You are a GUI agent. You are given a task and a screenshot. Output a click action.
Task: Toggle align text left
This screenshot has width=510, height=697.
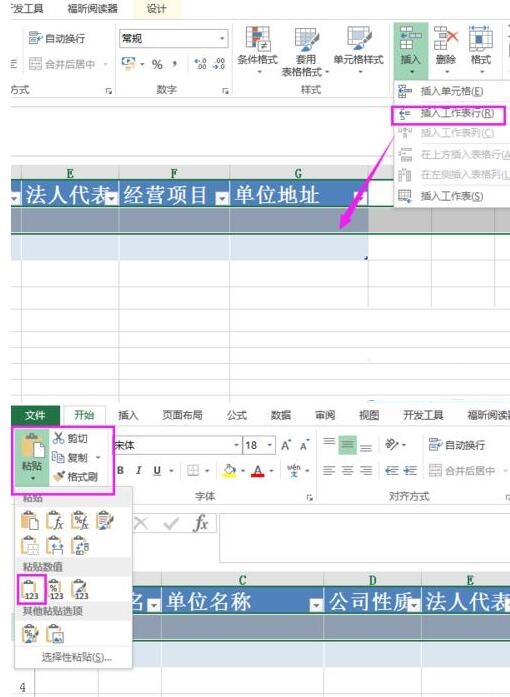pos(329,470)
